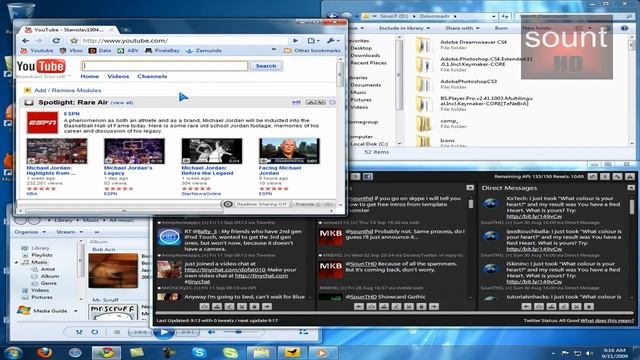640x360 pixels.
Task: Select Genre under Music in Media Player
Action: coord(48,283)
